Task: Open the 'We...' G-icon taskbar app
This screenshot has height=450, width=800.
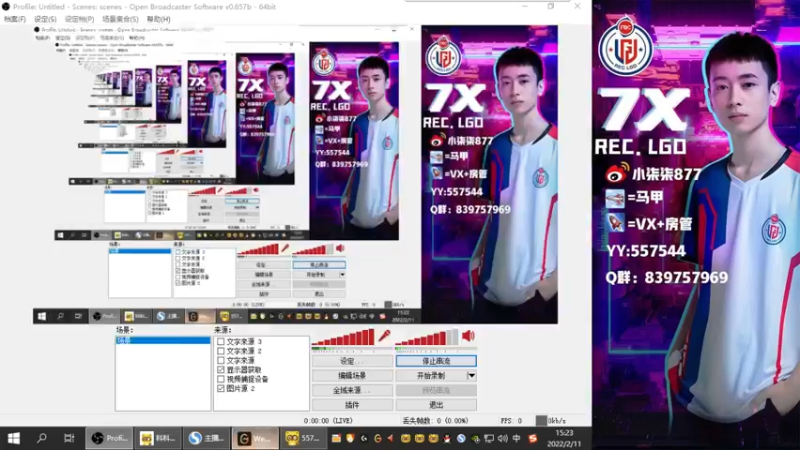Action: (255, 438)
